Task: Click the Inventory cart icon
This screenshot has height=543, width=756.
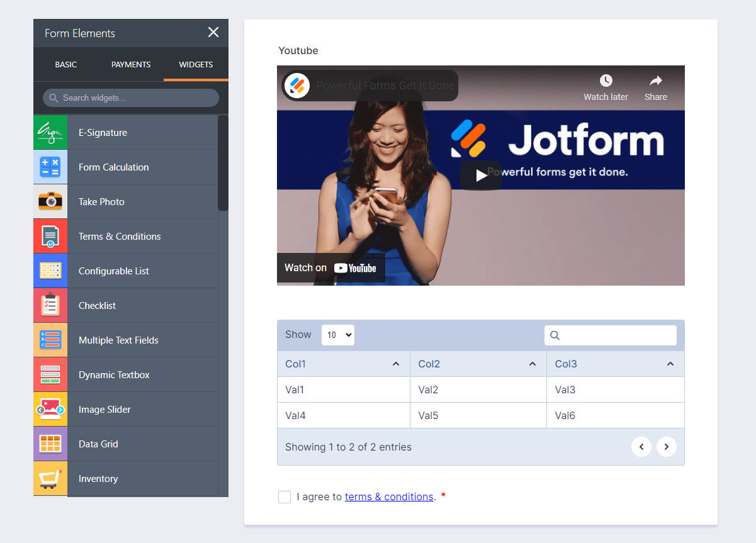Action: [50, 478]
